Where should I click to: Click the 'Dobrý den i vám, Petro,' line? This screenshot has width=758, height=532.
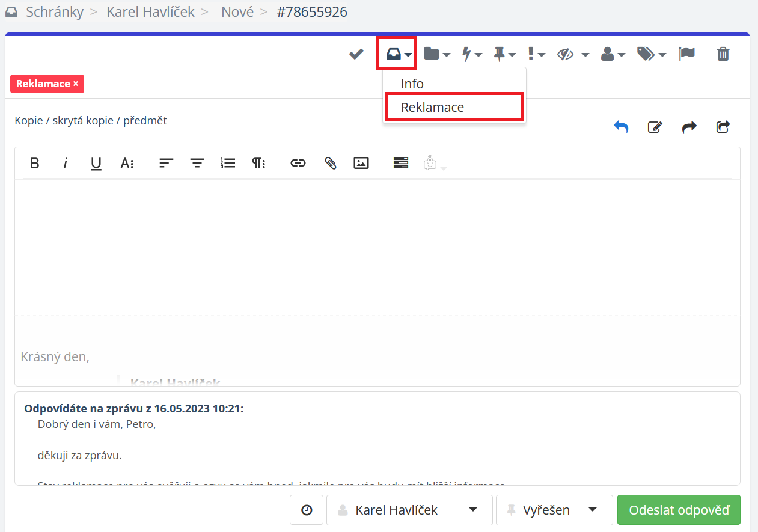click(97, 424)
